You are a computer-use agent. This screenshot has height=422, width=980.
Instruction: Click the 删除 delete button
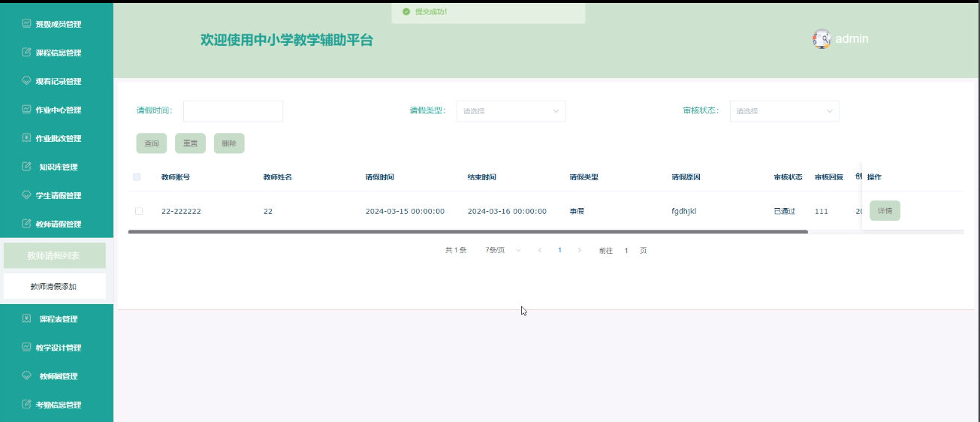point(229,143)
